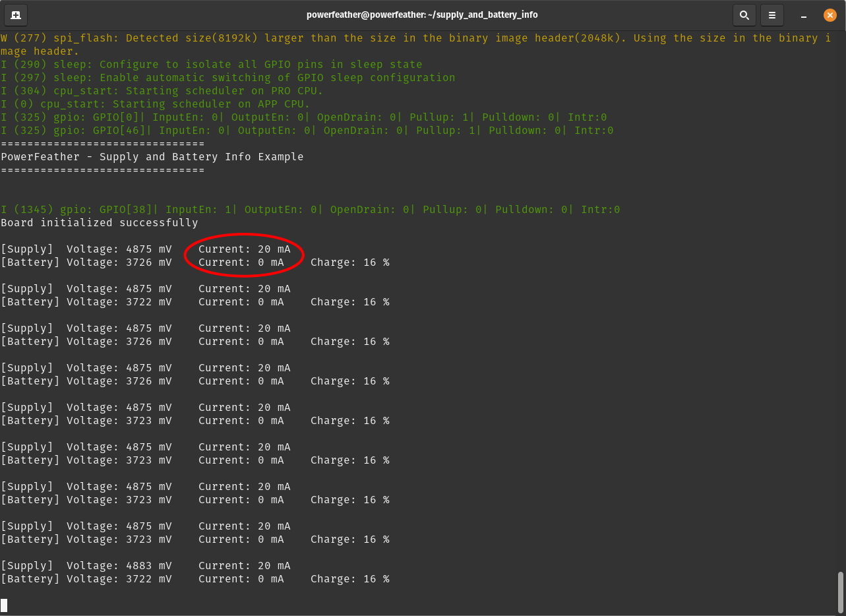Click the 'Board initialized successfully' line

point(99,223)
